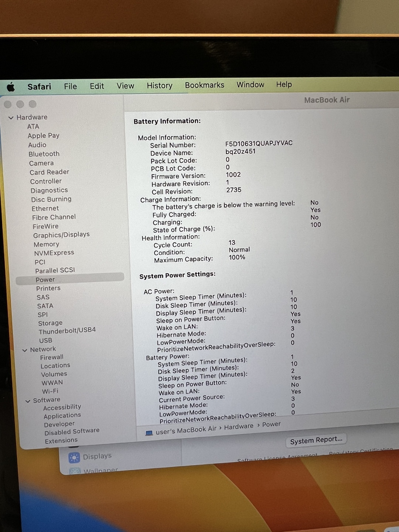399x532 pixels.
Task: Select Card Reader in the sidebar
Action: pos(50,172)
